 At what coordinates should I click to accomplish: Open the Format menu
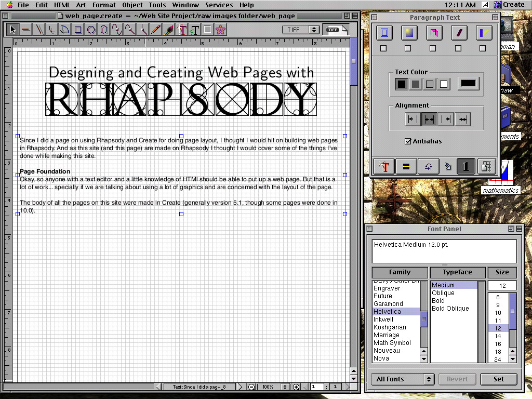[104, 5]
